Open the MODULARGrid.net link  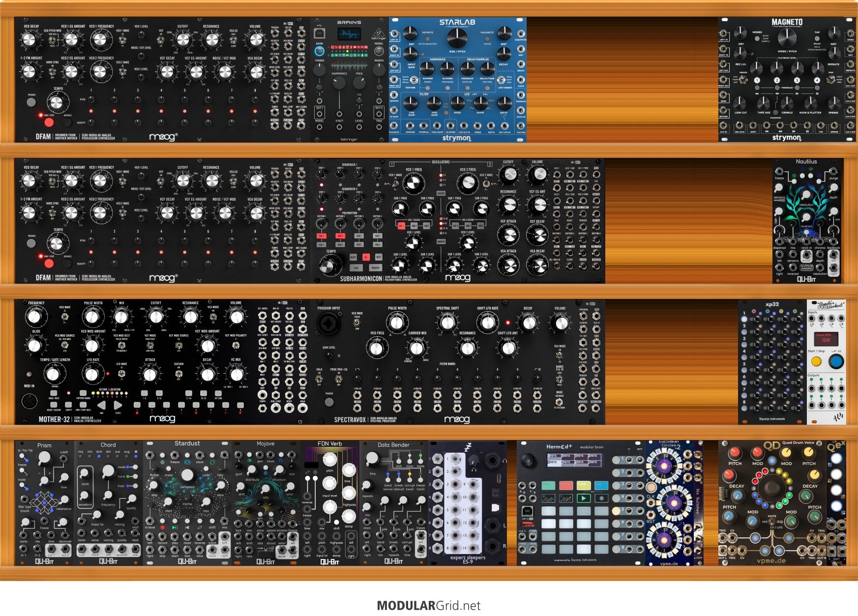[x=429, y=606]
